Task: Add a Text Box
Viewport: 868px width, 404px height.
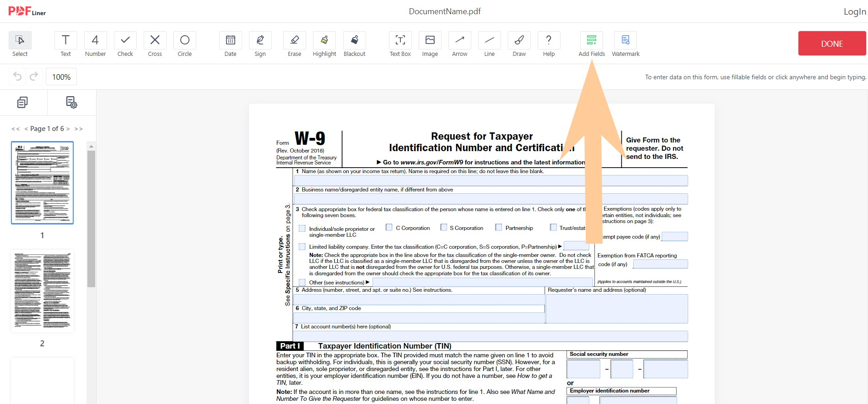Action: tap(400, 44)
